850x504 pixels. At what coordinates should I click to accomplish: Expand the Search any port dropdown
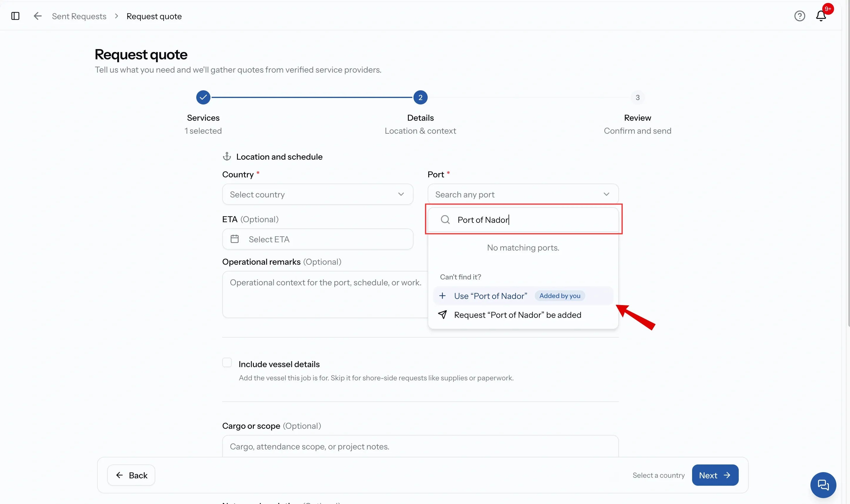click(x=523, y=194)
